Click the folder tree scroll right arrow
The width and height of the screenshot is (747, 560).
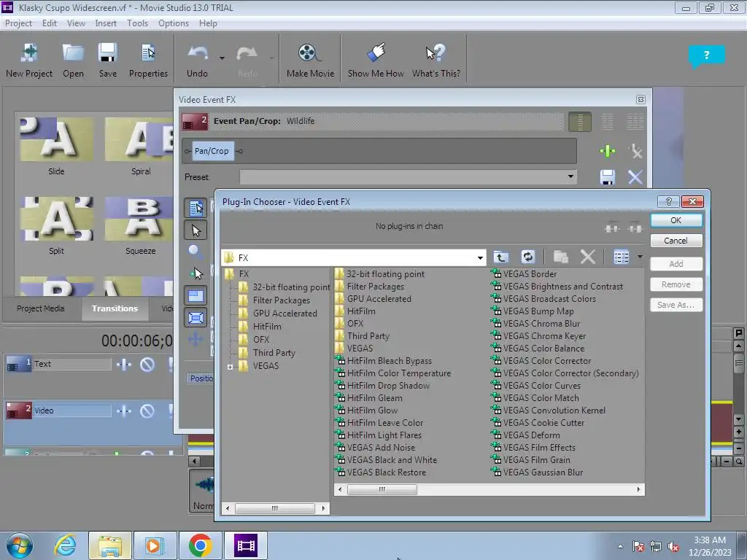[323, 508]
